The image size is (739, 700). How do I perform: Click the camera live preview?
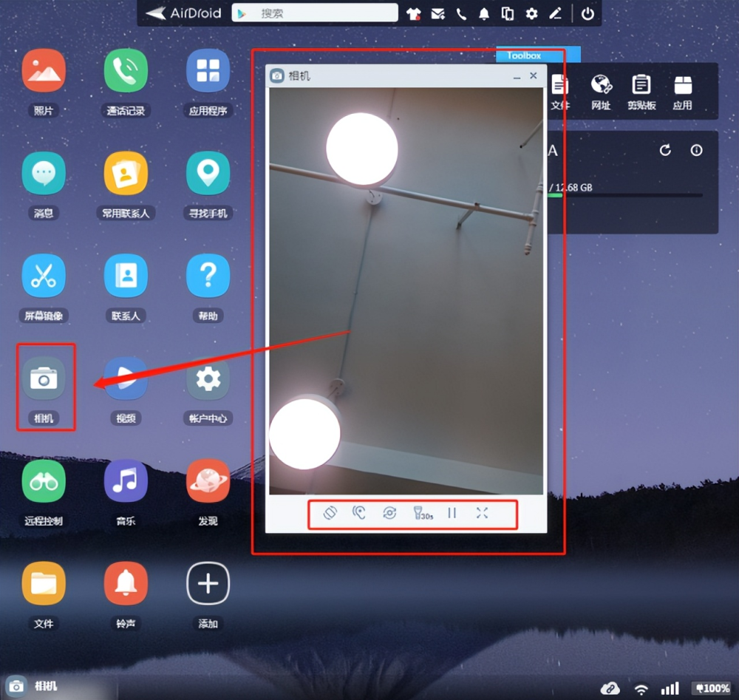coord(406,290)
